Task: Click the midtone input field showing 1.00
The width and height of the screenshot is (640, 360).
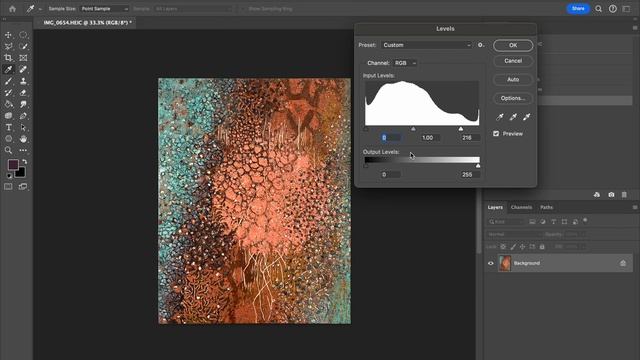Action: tap(430, 138)
